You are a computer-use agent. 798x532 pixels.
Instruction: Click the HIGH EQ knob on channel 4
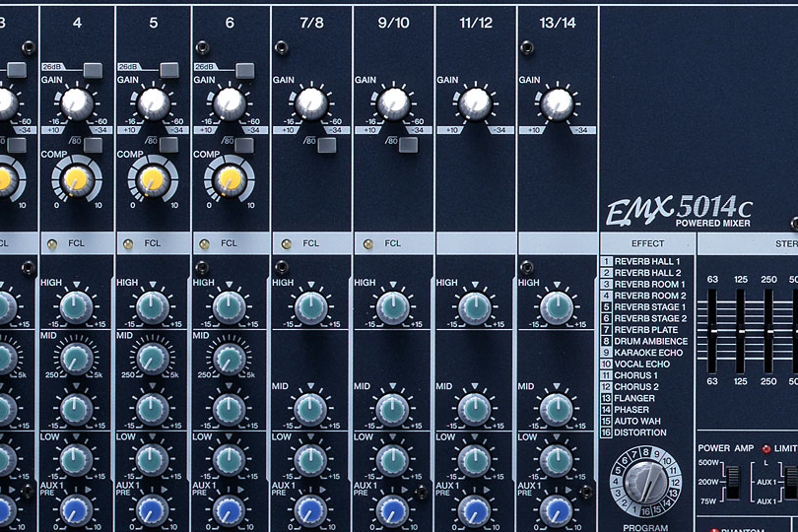click(76, 307)
